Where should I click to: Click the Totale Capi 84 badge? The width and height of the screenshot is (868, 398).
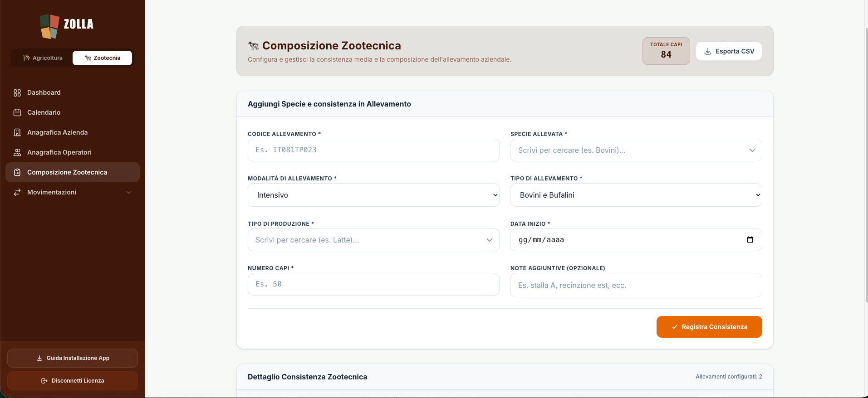click(666, 51)
